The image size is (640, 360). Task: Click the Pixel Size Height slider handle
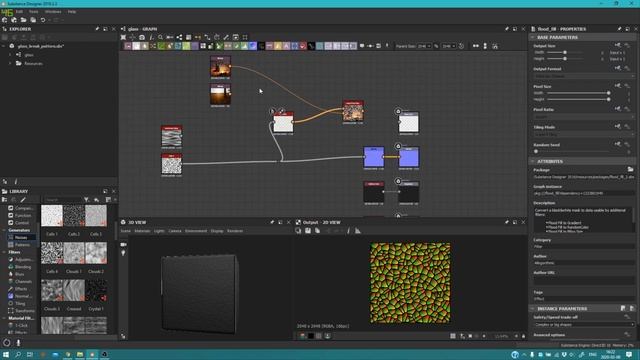tap(608, 99)
